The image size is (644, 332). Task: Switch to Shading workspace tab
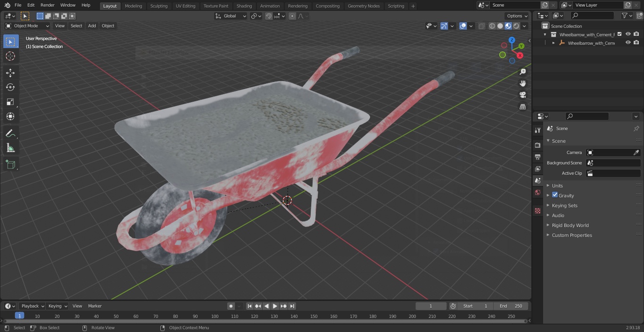244,6
